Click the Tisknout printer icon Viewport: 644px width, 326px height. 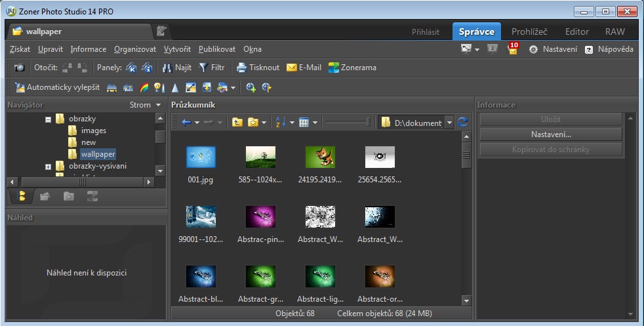point(241,68)
